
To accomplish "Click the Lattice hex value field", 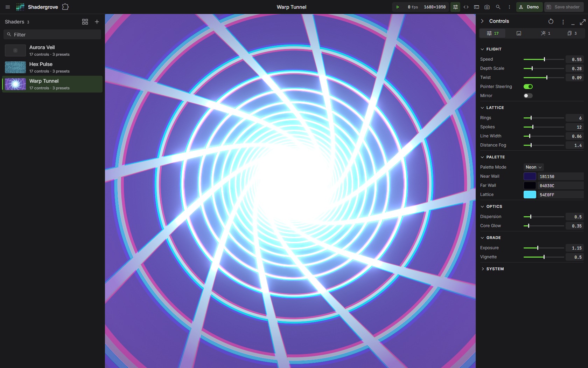I will (560, 195).
